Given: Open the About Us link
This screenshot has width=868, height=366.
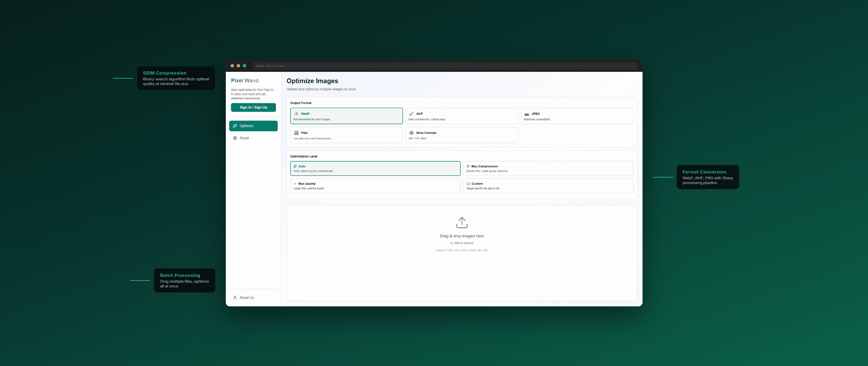Looking at the screenshot, I should [x=246, y=298].
